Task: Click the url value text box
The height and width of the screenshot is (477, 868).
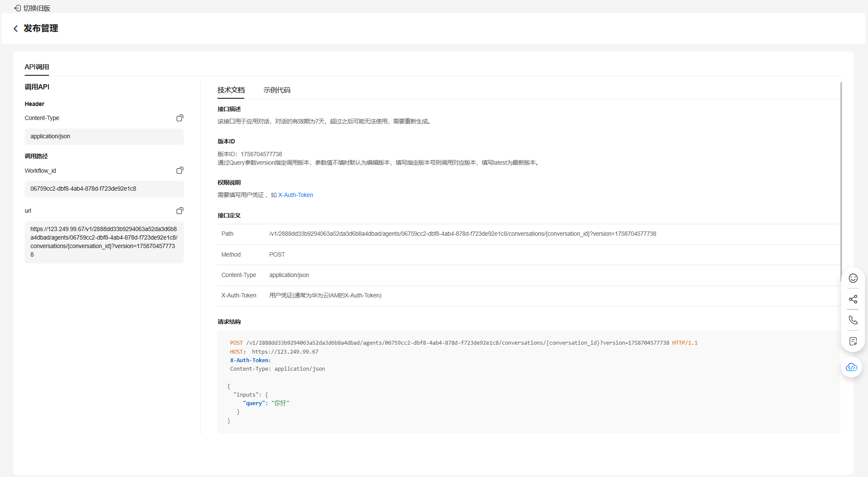Action: pyautogui.click(x=104, y=242)
